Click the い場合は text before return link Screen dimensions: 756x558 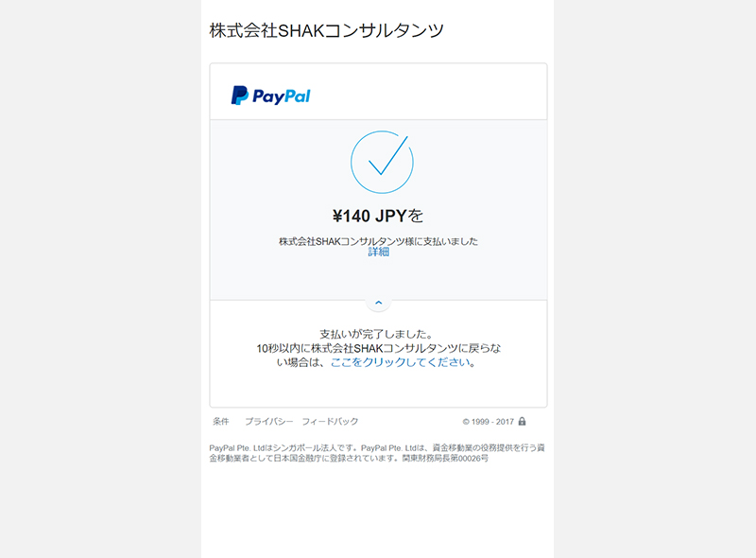click(x=300, y=362)
